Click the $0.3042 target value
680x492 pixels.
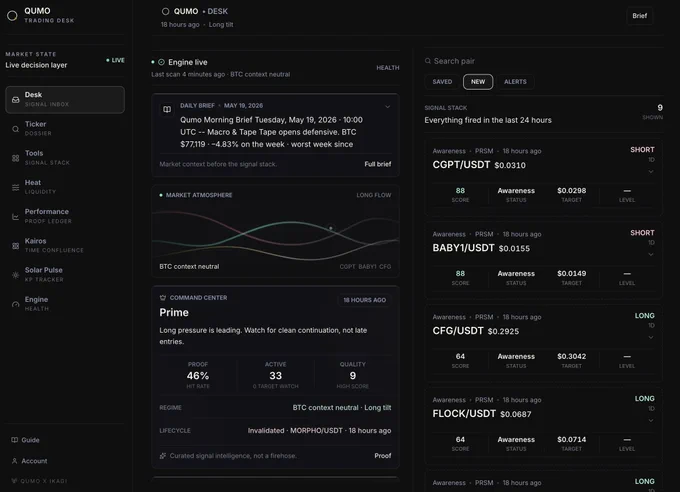[x=572, y=356]
